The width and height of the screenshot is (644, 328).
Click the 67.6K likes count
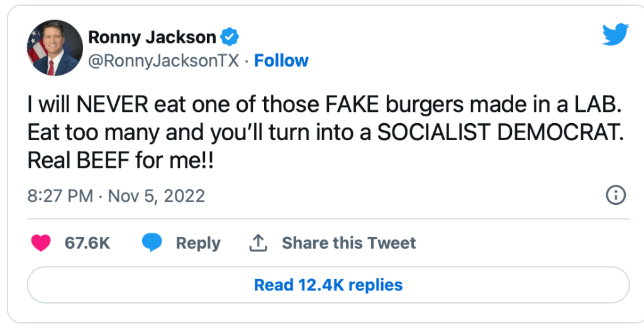click(x=87, y=243)
